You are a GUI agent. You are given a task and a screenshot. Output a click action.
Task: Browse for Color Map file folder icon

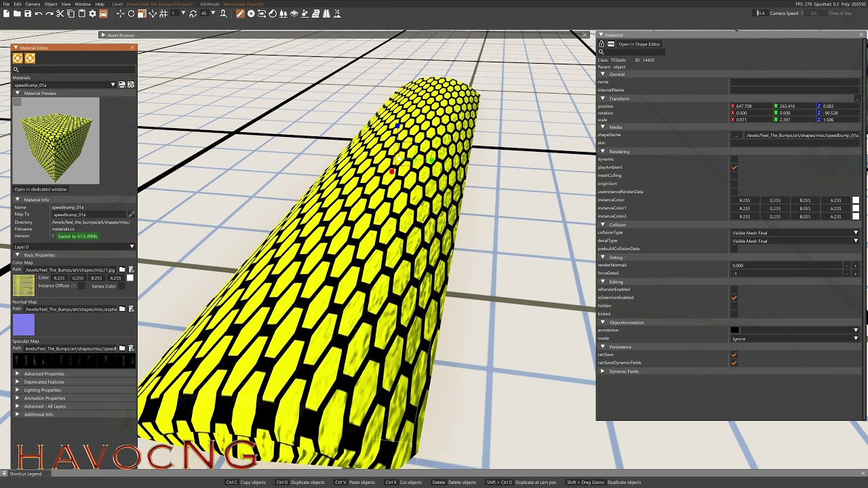click(122, 270)
